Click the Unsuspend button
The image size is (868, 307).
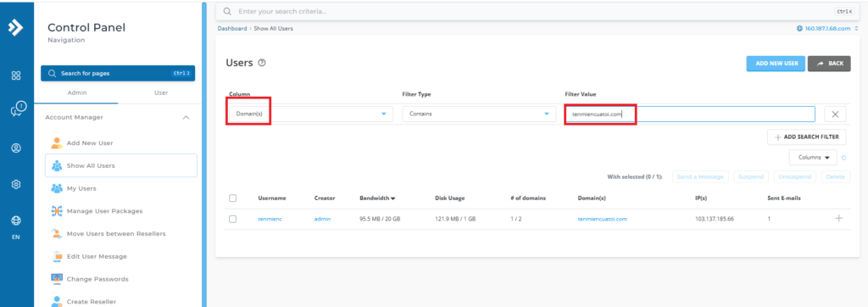pos(793,176)
